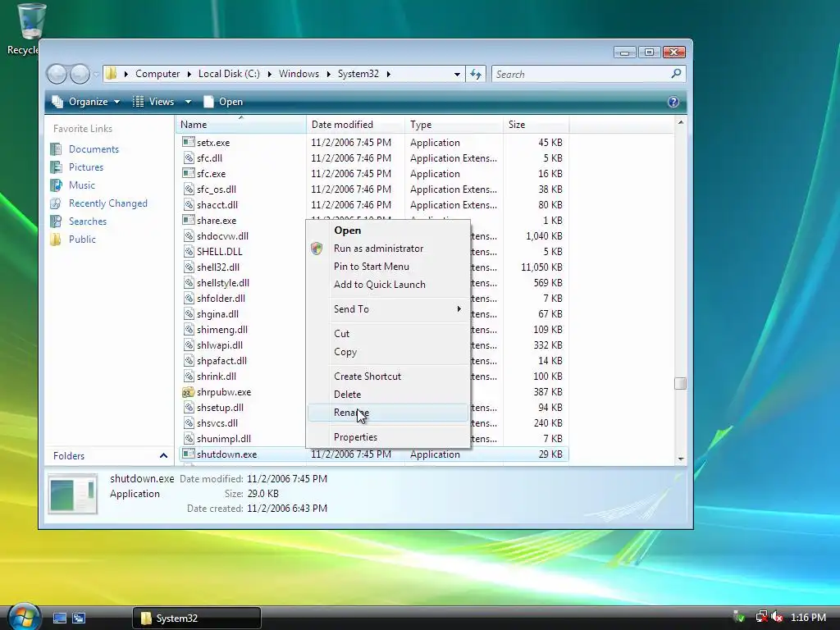The height and width of the screenshot is (630, 840).
Task: Click the shutdown.exe preview thumbnail in details pane
Action: [x=73, y=494]
